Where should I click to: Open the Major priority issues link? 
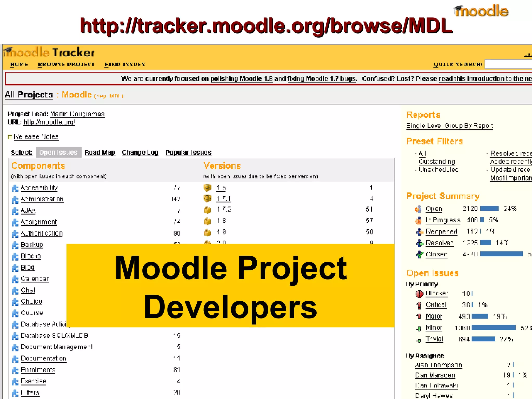[x=434, y=316]
